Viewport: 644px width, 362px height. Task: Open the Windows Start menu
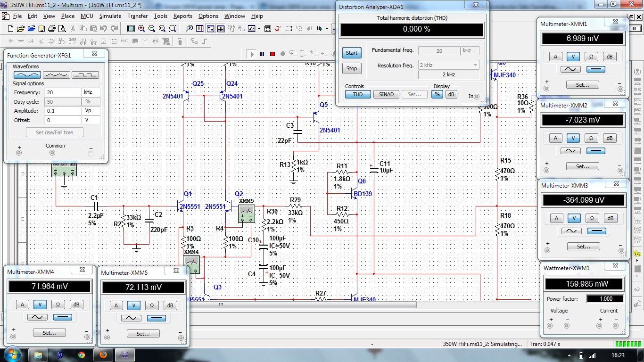click(11, 354)
